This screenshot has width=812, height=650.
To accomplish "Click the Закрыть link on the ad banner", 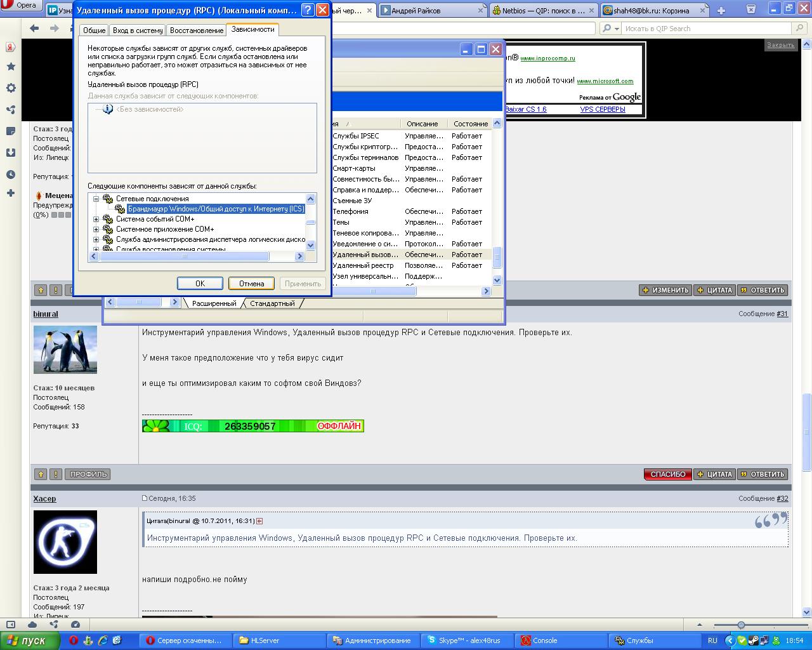I will click(x=780, y=45).
